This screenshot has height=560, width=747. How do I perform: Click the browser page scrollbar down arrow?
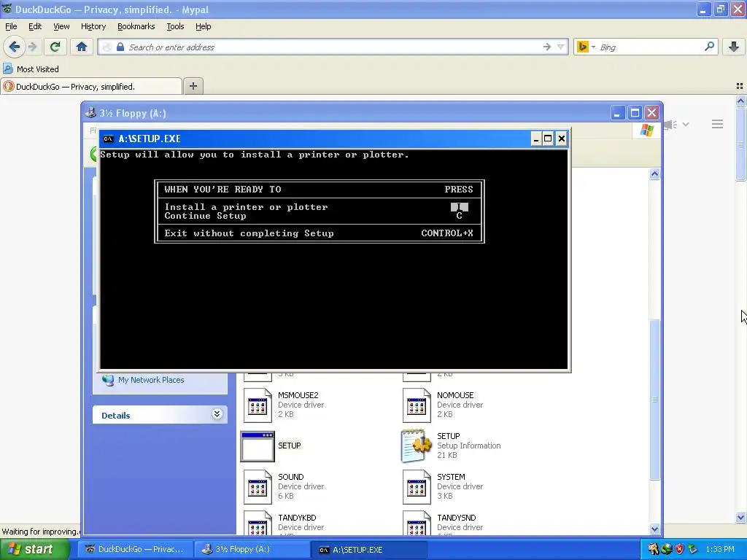pyautogui.click(x=741, y=517)
